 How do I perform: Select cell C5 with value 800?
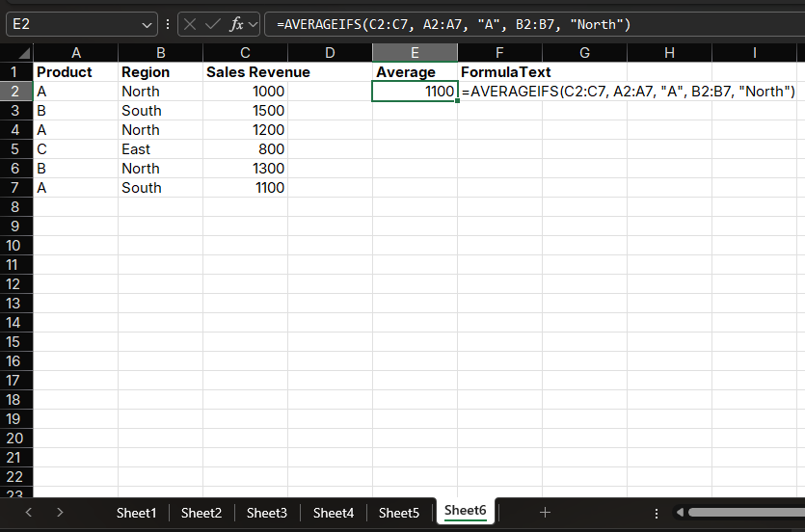point(246,149)
